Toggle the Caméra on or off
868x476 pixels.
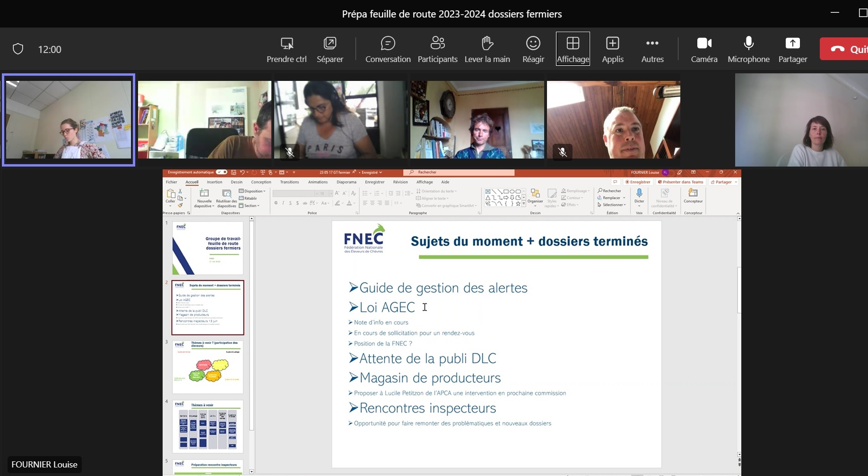coord(704,49)
